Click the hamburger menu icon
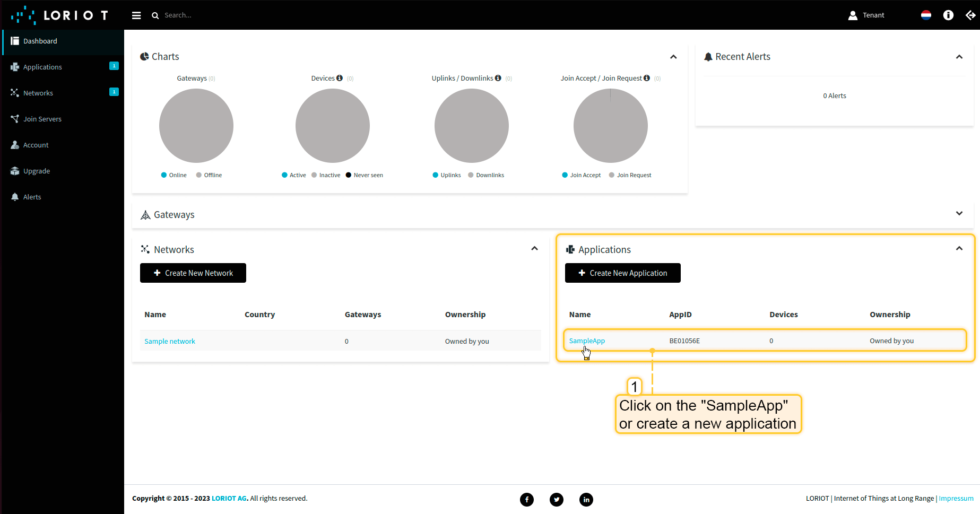Image resolution: width=980 pixels, height=514 pixels. (x=136, y=15)
